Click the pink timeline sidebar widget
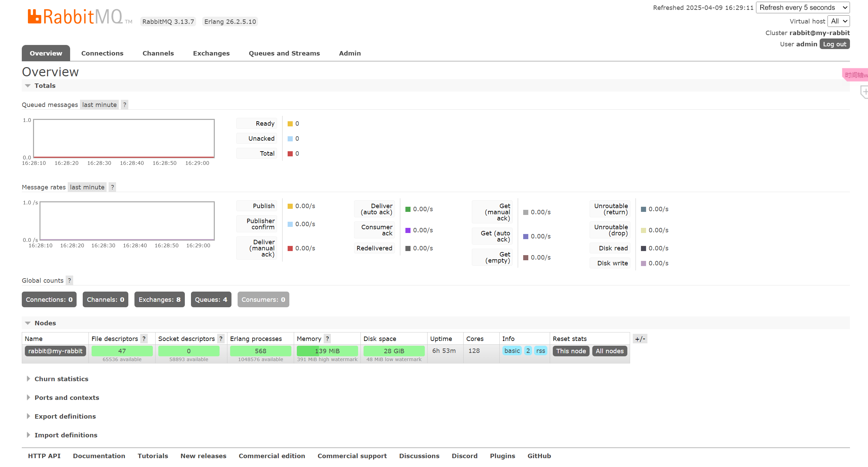868x467 pixels. click(x=856, y=75)
